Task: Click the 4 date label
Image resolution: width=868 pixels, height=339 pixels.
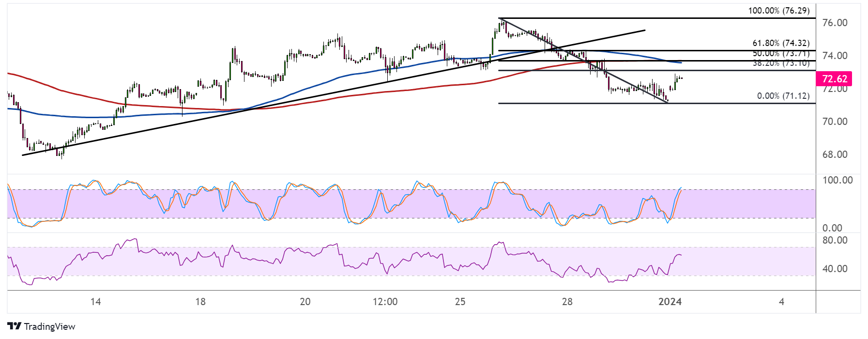Action: click(x=782, y=302)
